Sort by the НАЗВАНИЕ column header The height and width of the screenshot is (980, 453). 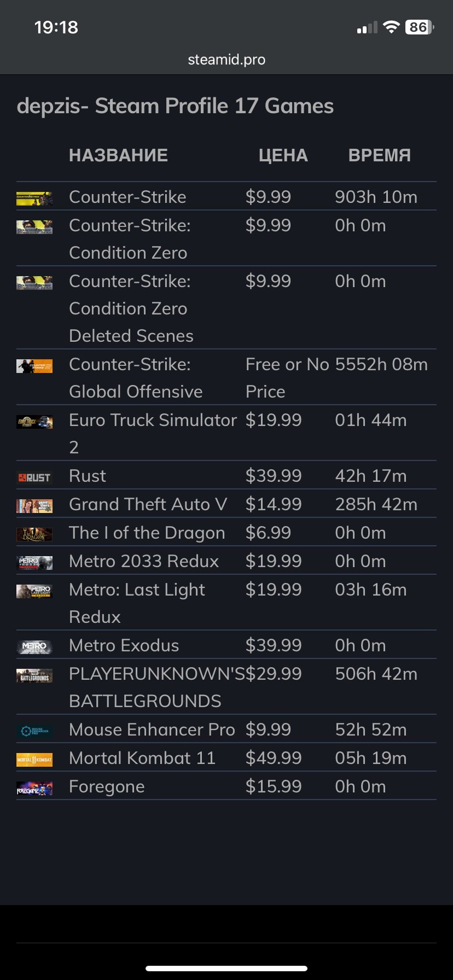[x=118, y=155]
